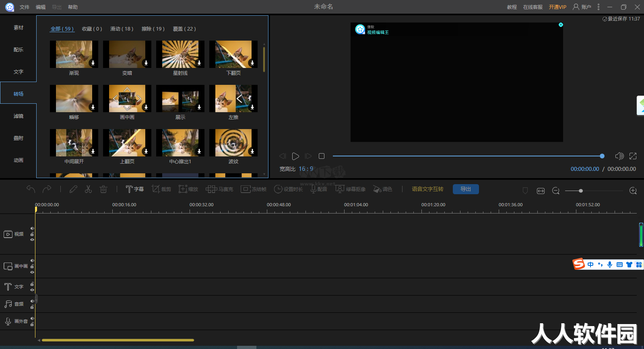Click the fit-timeline-to-width icon
This screenshot has width=644, height=349.
pyautogui.click(x=541, y=191)
